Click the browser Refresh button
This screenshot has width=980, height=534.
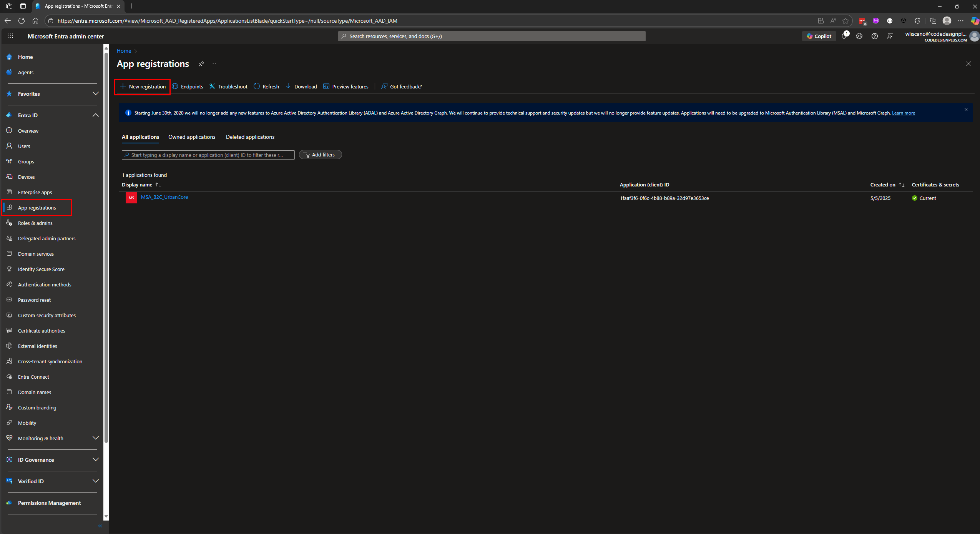pos(22,21)
